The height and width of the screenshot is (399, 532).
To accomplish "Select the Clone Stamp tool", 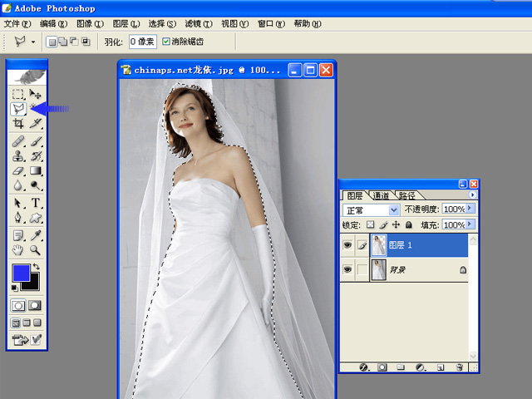I will tap(18, 155).
